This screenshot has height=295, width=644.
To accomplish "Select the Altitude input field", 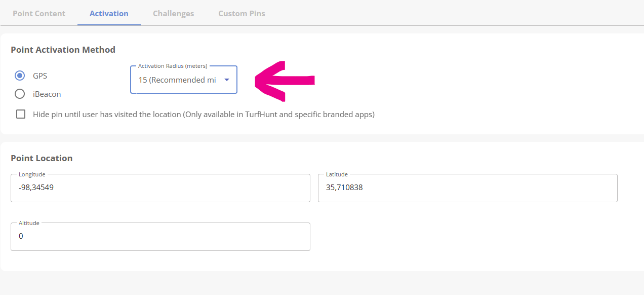I will [160, 237].
